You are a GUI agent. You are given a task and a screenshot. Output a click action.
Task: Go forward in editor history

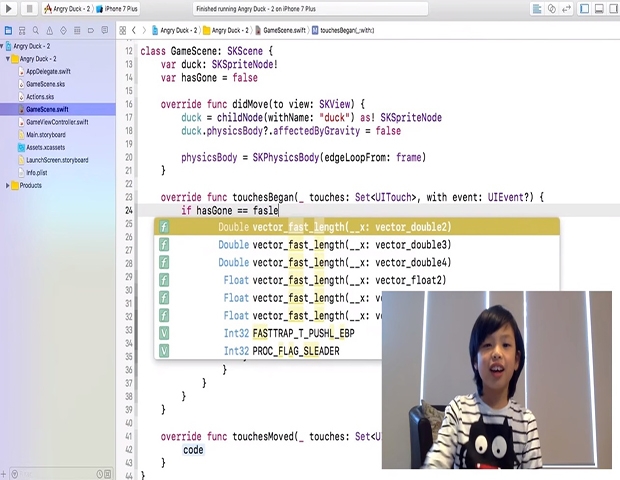pos(144,30)
